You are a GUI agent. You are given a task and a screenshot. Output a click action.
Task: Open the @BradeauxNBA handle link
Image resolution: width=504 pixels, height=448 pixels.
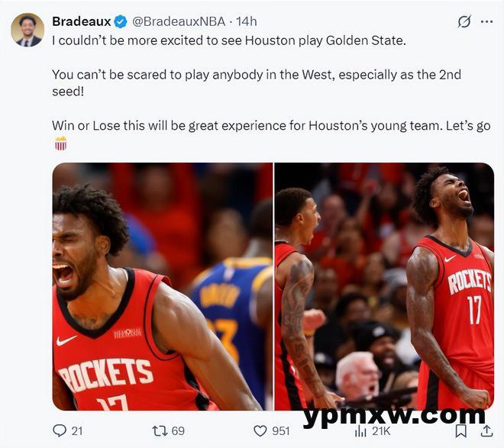[x=179, y=21]
